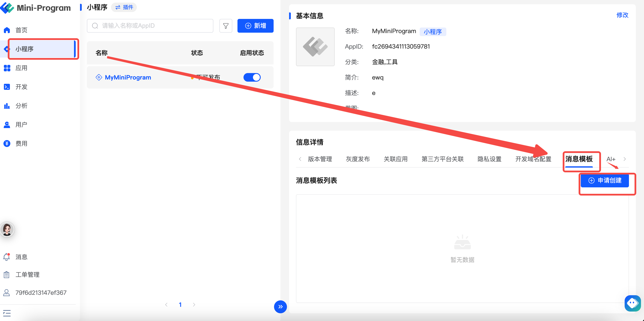Open the 分析 bar chart icon
The width and height of the screenshot is (644, 321).
[7, 106]
